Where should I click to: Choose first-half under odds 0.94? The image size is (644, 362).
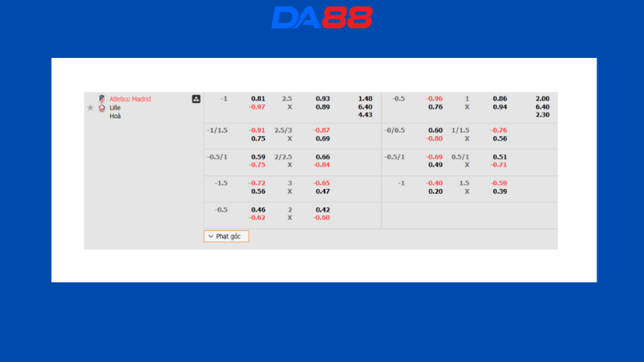pyautogui.click(x=500, y=107)
